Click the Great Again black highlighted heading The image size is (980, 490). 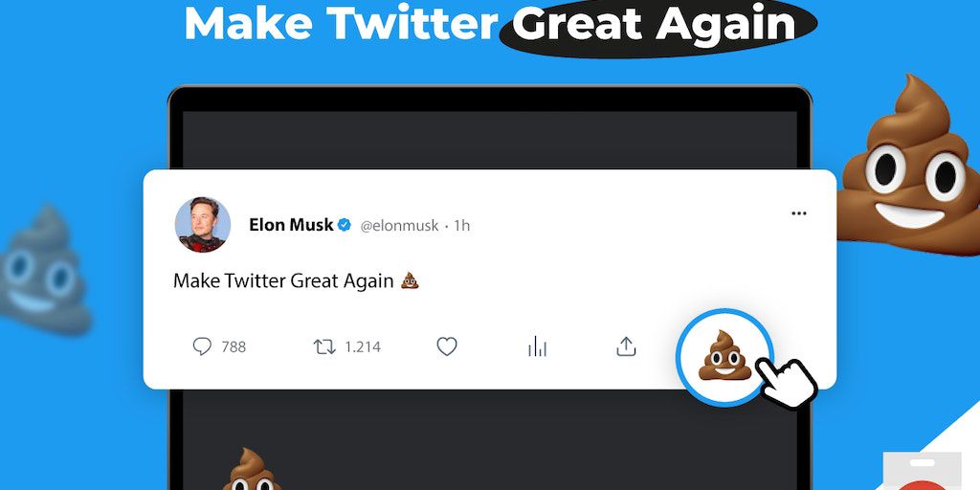[657, 25]
